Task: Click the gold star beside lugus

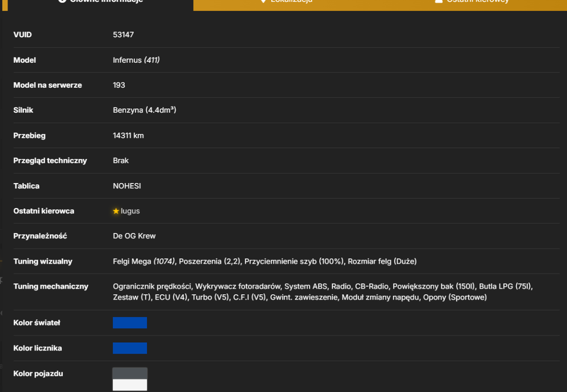Action: (116, 211)
